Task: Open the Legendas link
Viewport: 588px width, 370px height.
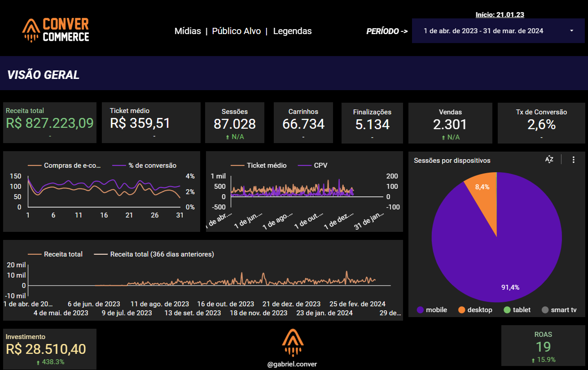Action: pyautogui.click(x=292, y=31)
